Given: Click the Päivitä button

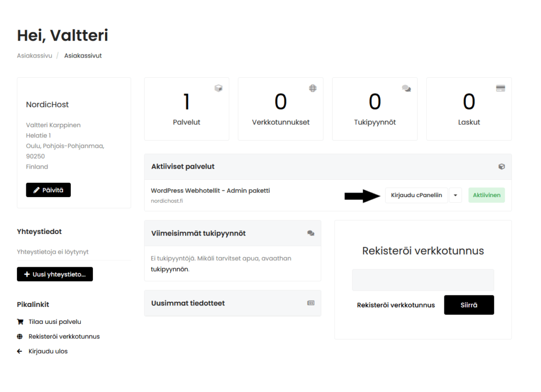Looking at the screenshot, I should pyautogui.click(x=48, y=190).
